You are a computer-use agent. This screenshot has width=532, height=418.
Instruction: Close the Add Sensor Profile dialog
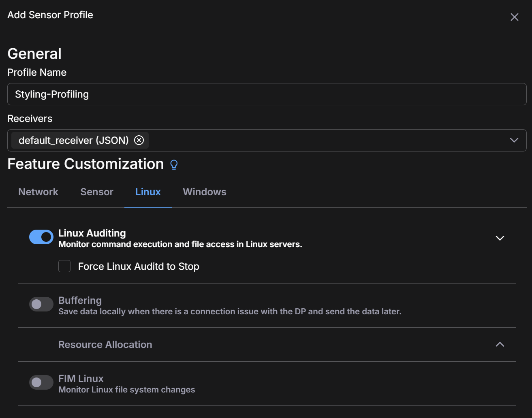point(514,17)
